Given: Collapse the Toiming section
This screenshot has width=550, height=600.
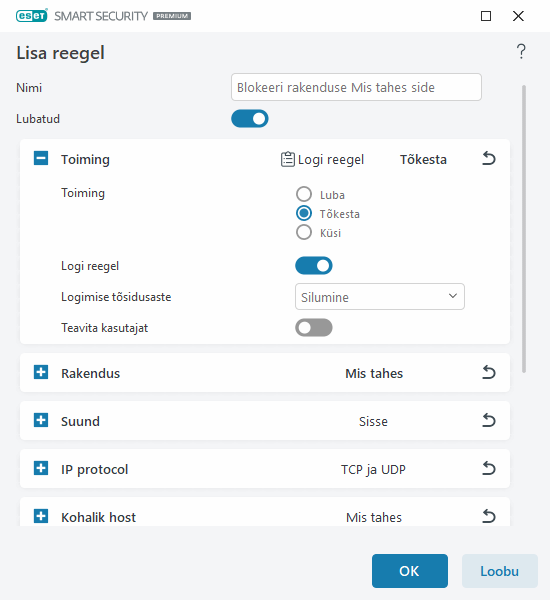Looking at the screenshot, I should [41, 158].
